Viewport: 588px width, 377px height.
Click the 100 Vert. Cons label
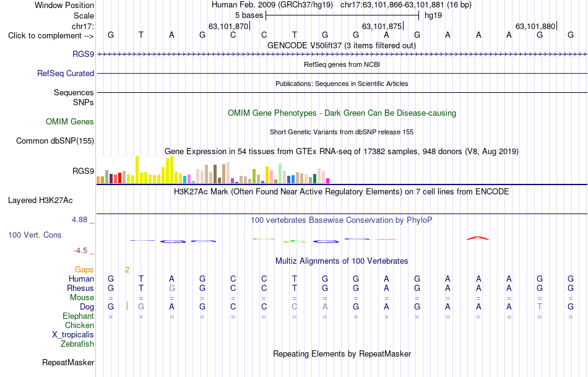35,235
